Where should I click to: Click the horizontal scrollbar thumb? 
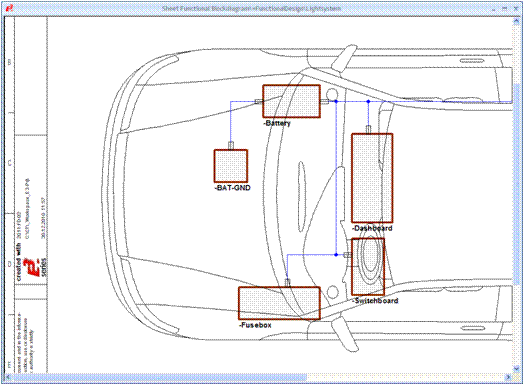point(159,377)
